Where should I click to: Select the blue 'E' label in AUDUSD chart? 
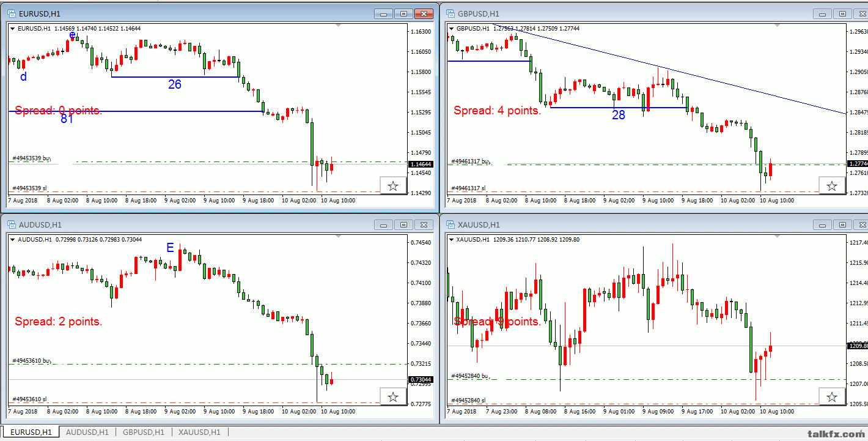coord(171,248)
